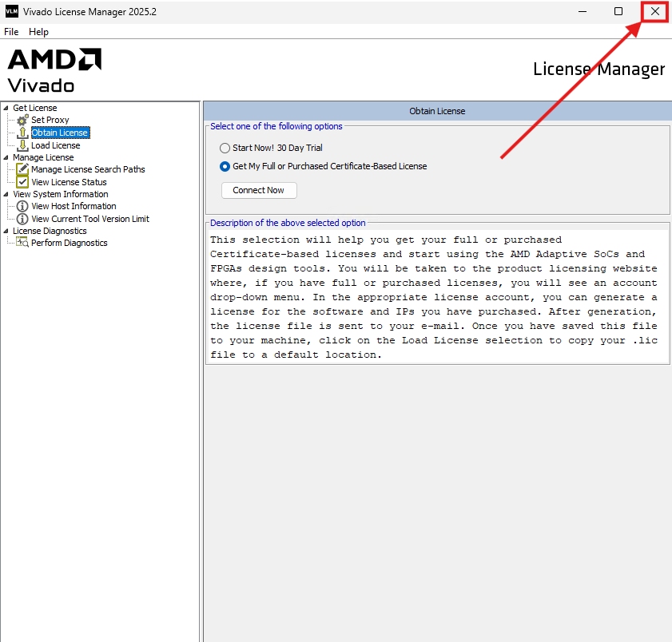Open View License Status
672x642 pixels.
[x=69, y=182]
